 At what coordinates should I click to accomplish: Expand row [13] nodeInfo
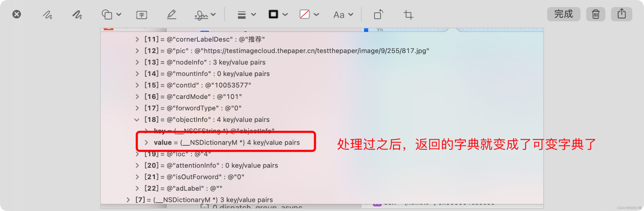137,62
